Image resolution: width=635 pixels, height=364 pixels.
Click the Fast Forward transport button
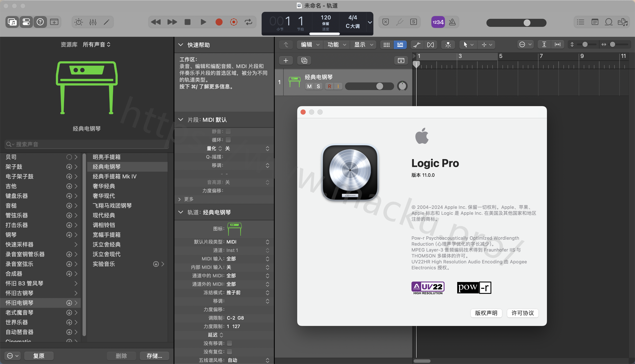(172, 22)
